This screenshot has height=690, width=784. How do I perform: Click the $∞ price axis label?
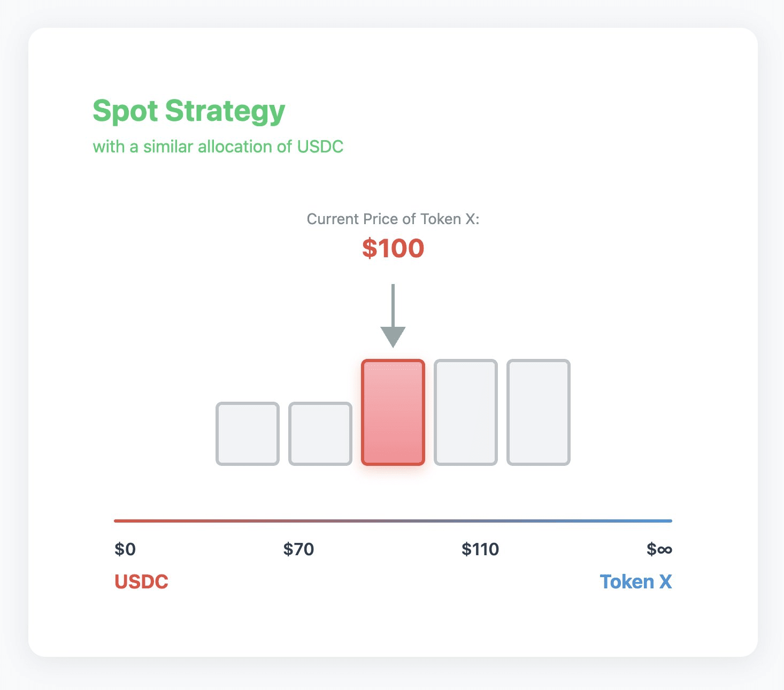point(659,549)
